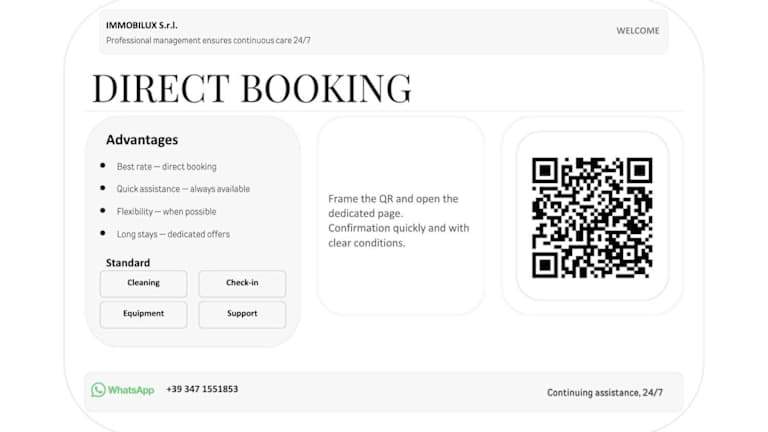This screenshot has height=432, width=768.
Task: Click the WELCOME label in header
Action: (x=637, y=31)
